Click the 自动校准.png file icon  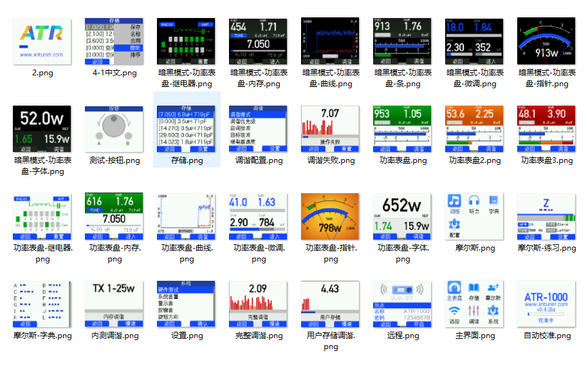[x=546, y=304]
